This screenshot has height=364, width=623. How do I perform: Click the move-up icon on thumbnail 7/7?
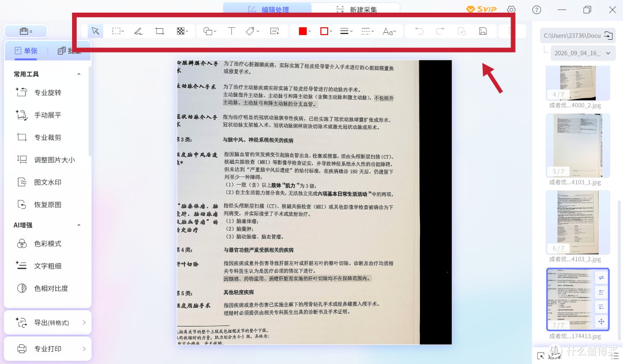coord(601,292)
